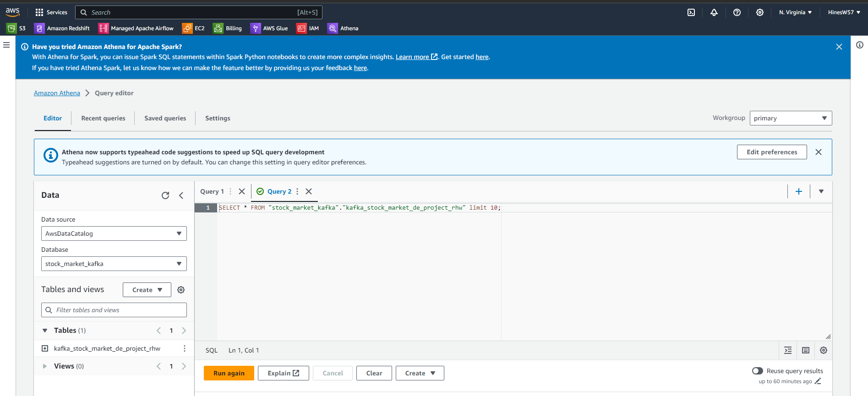
Task: Switch to Recent queries tab
Action: [103, 118]
